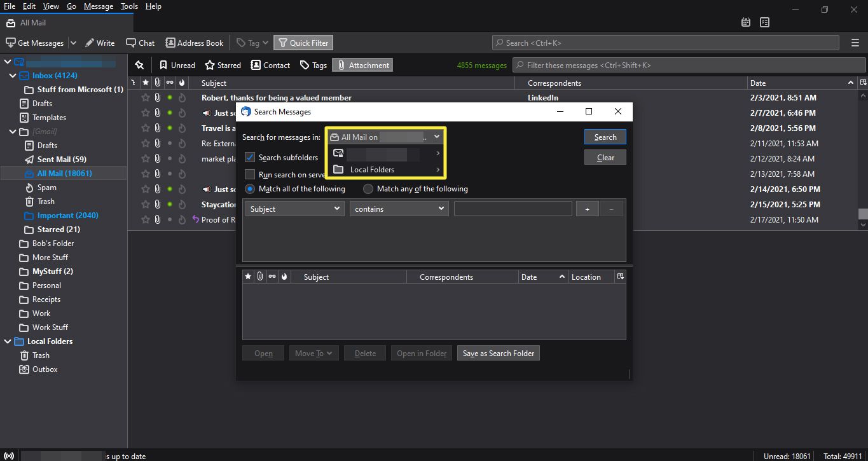Click the global Search field

coord(666,43)
